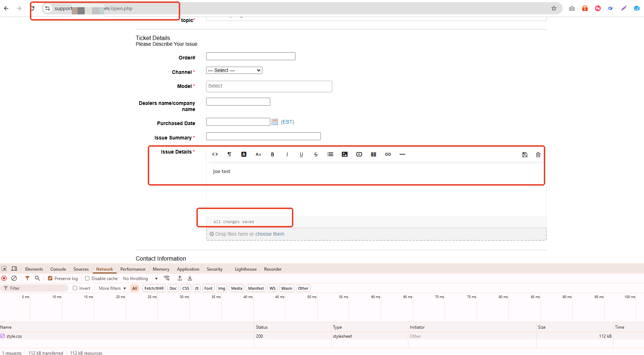The width and height of the screenshot is (644, 355).
Task: Expand the More filters menu
Action: (112, 288)
